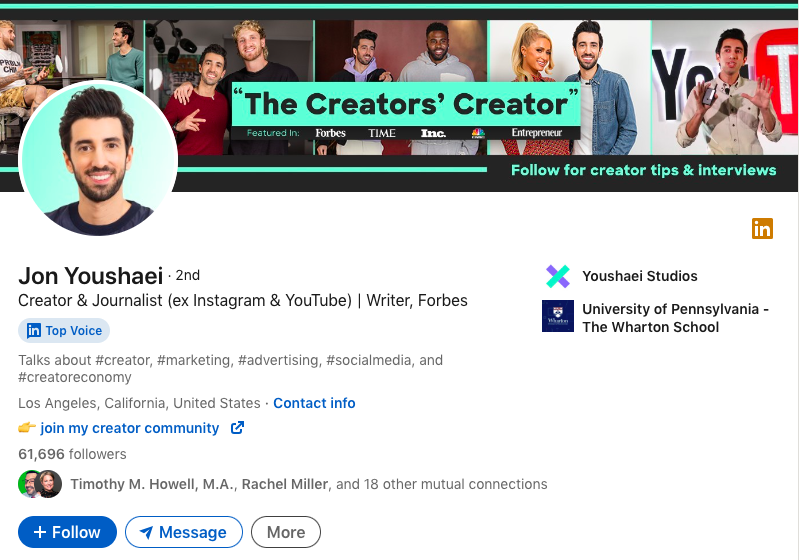Image resolution: width=799 pixels, height=560 pixels.
Task: Open the More actions dropdown
Action: coord(286,532)
